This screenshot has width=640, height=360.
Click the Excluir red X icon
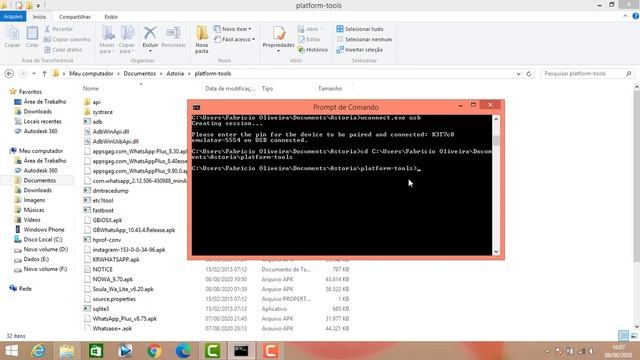(x=150, y=33)
